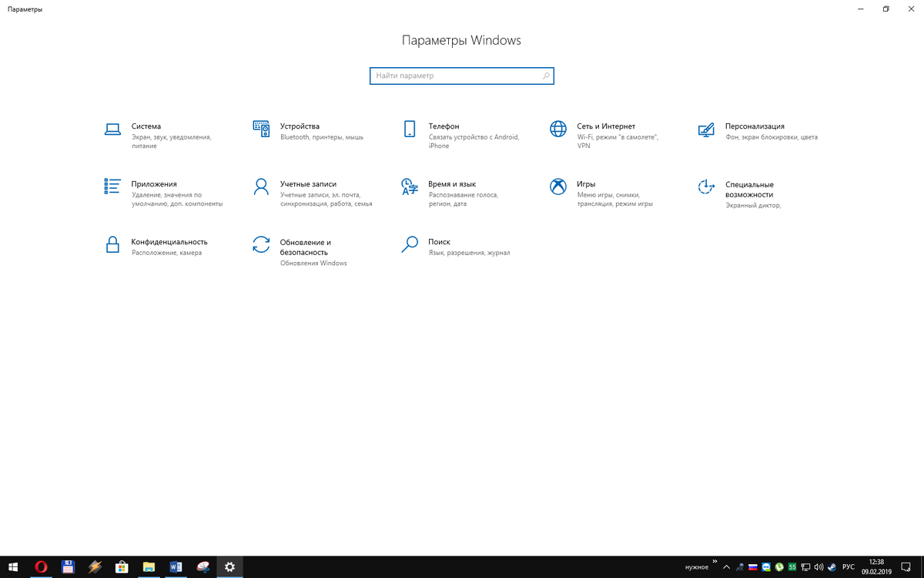The height and width of the screenshot is (578, 924).
Task: Click the Russian flag tray icon
Action: click(x=753, y=567)
